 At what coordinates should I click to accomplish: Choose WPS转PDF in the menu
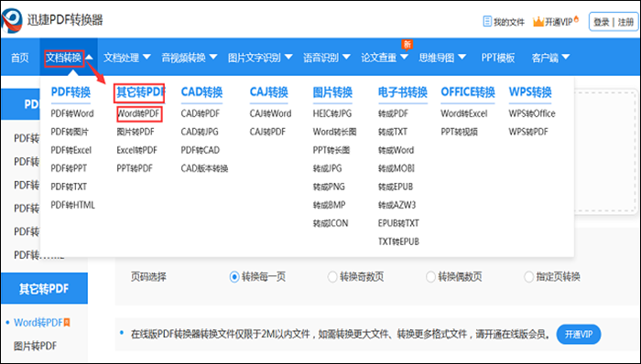tap(528, 132)
